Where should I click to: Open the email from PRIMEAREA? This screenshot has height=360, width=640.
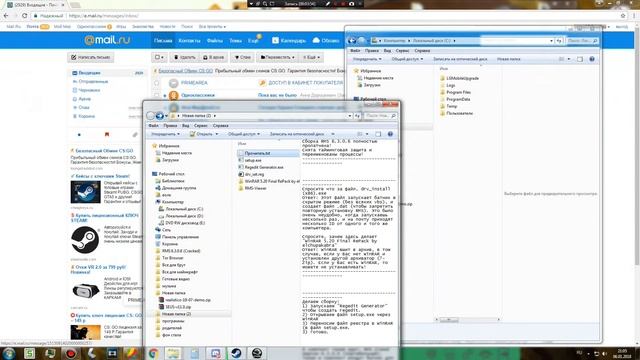click(194, 83)
